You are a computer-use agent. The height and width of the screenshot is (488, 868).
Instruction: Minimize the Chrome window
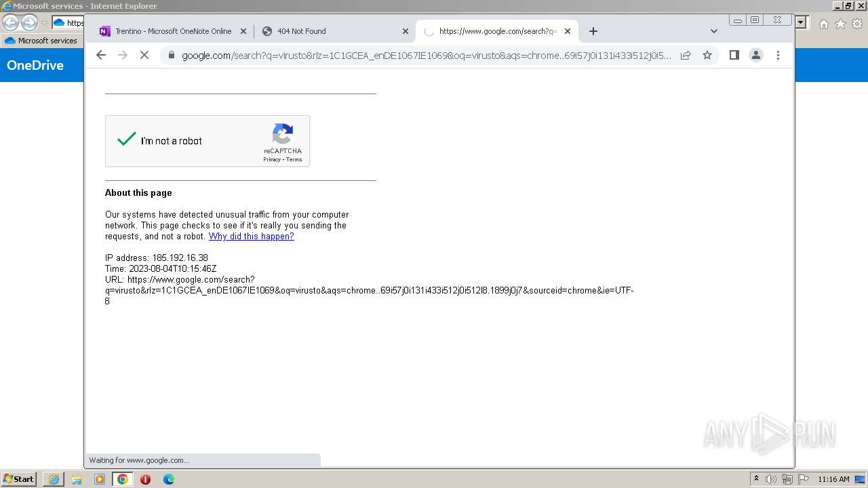point(738,20)
